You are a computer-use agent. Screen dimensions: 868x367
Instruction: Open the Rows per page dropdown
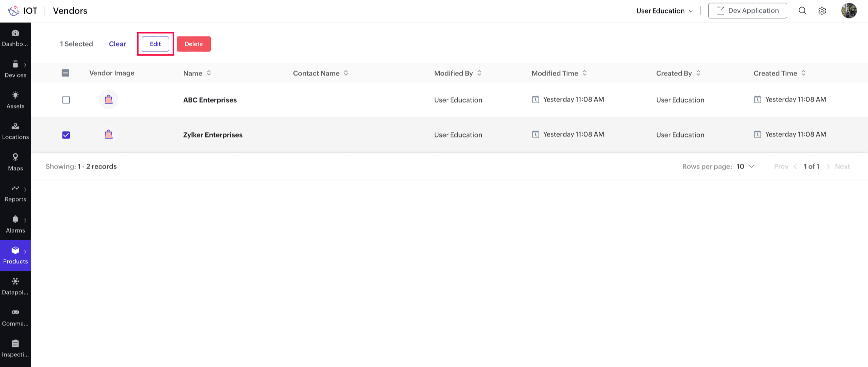coord(745,167)
